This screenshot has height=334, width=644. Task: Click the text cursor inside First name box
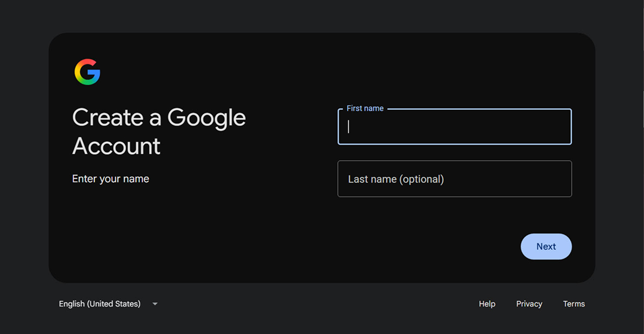coord(348,126)
